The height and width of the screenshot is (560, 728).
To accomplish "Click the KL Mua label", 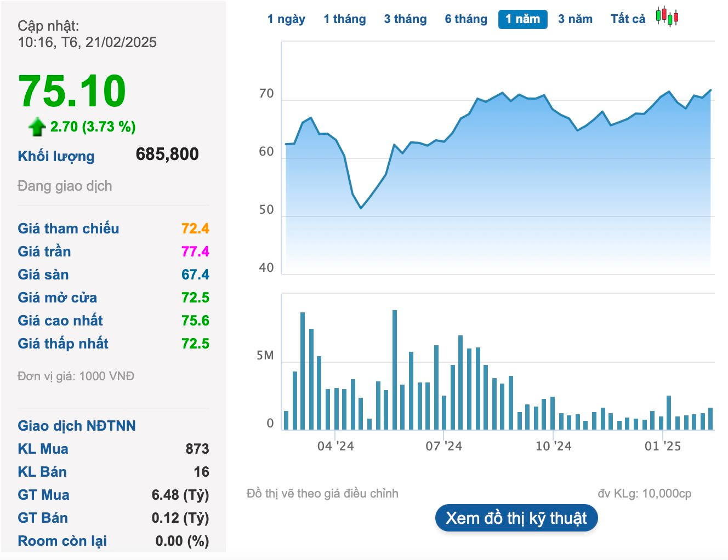I will click(x=43, y=449).
